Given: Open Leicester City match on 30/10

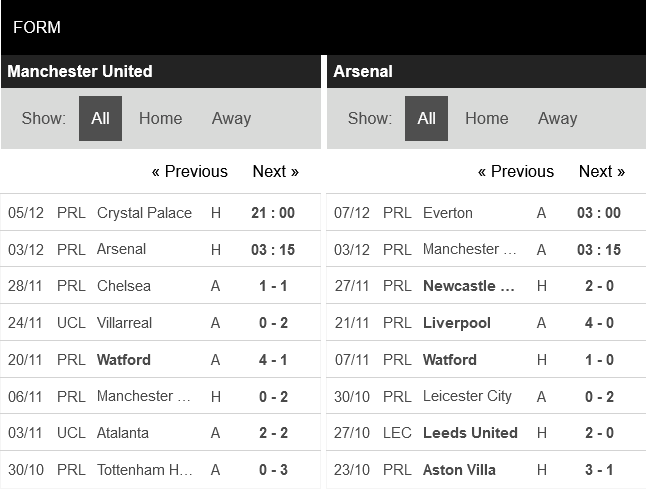Looking at the screenshot, I should [467, 396].
